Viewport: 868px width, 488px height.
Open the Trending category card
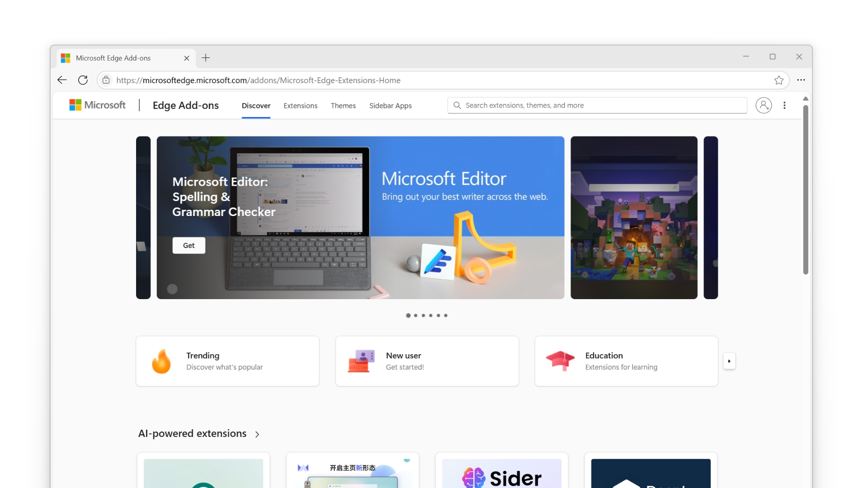pos(227,361)
